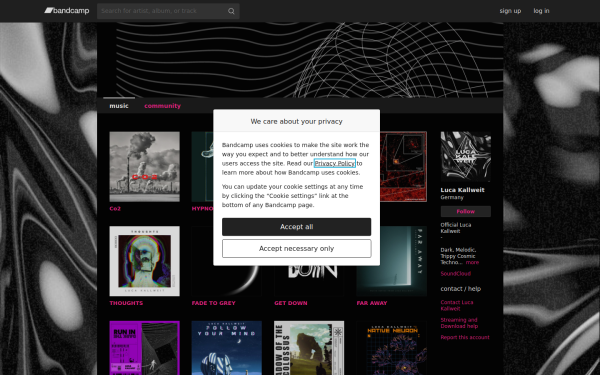This screenshot has width=600, height=375.
Task: Click the FADE TO GREY title link
Action: (214, 303)
